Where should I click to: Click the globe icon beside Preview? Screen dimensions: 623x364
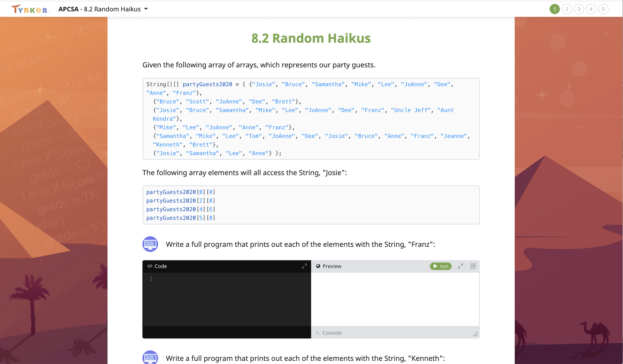(x=318, y=266)
